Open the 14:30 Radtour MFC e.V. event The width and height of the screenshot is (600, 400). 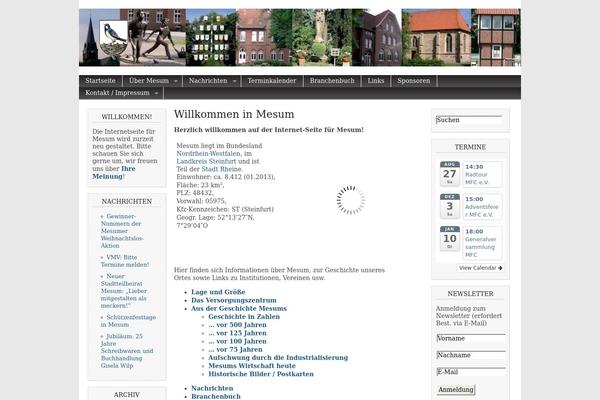[x=482, y=175]
